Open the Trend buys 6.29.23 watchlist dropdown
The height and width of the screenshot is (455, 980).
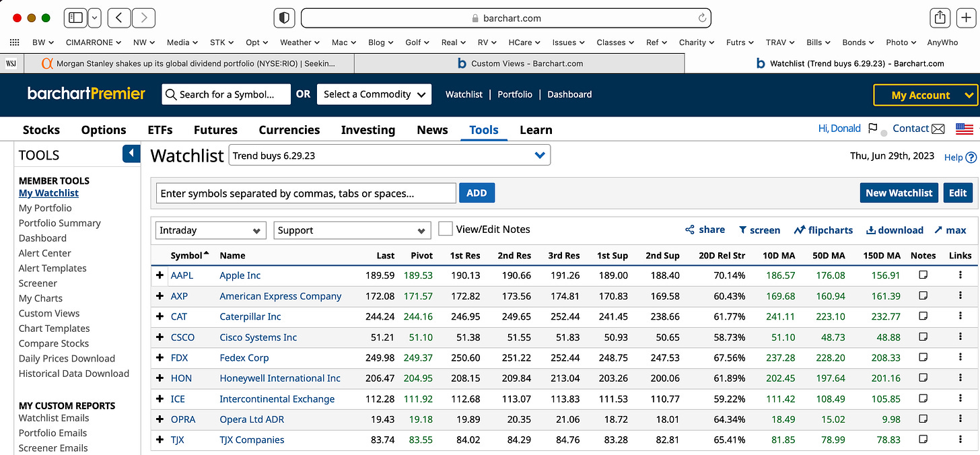click(x=390, y=155)
